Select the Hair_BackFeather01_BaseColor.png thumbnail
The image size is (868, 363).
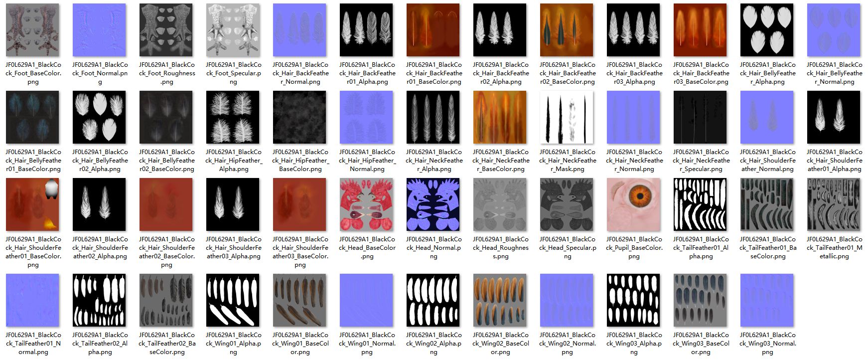coord(433,30)
